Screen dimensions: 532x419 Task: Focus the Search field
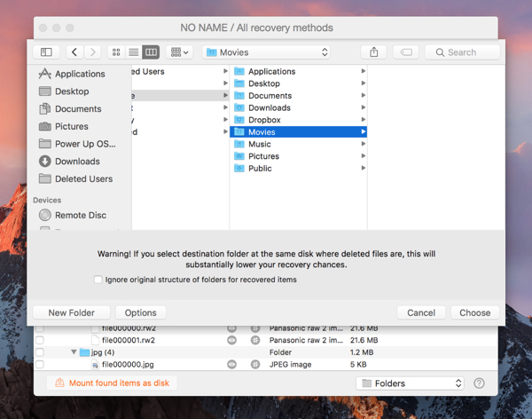point(462,52)
